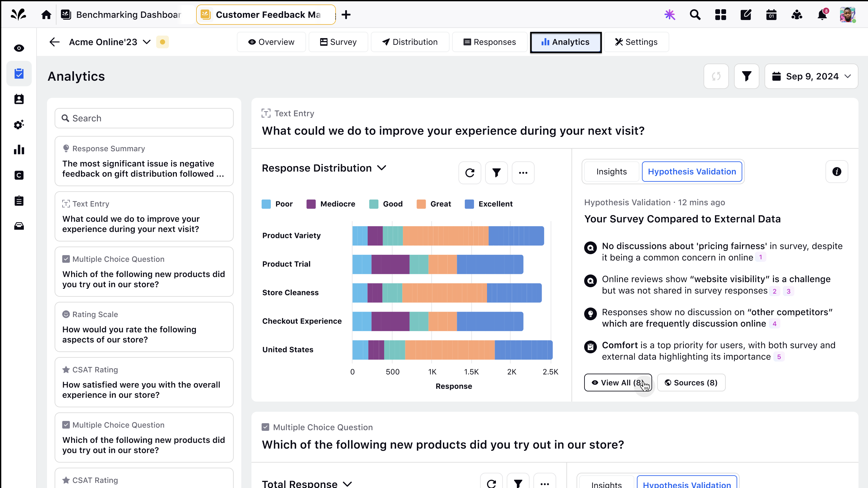Image resolution: width=868 pixels, height=488 pixels.
Task: Click View All (8) button
Action: 618,383
